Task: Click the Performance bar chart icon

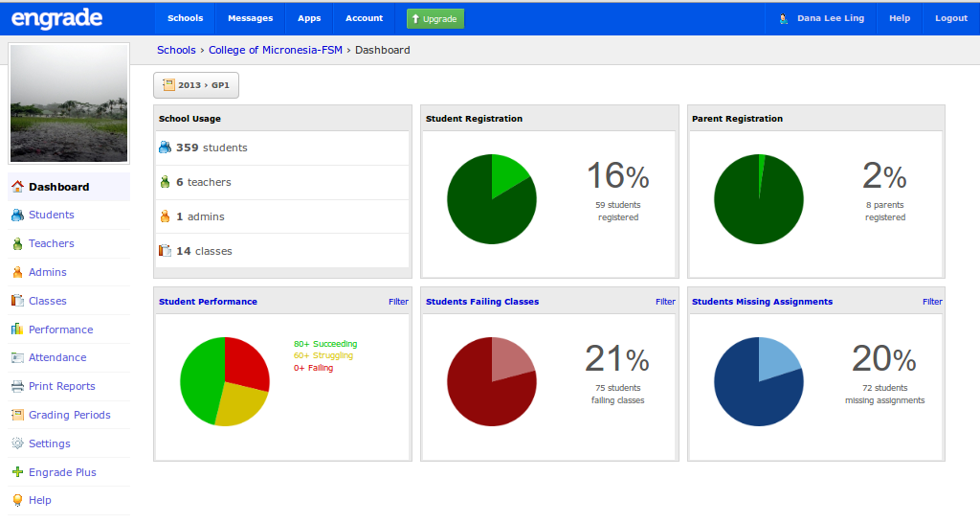Action: [17, 330]
